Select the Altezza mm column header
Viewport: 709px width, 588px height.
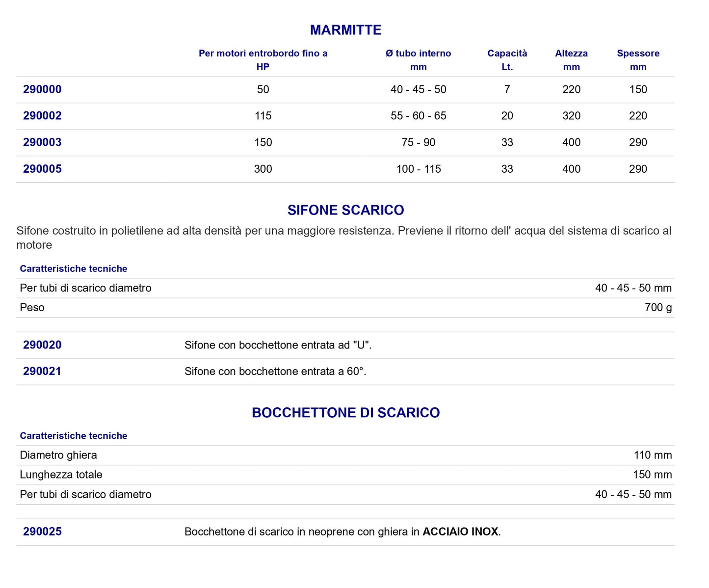click(571, 60)
